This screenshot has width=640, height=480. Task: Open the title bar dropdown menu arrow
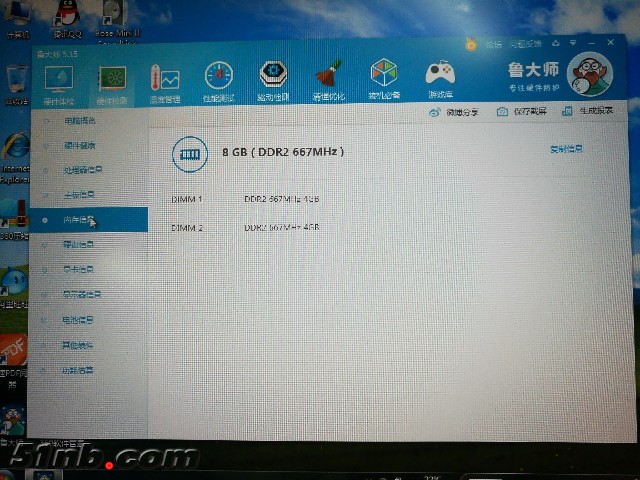573,42
